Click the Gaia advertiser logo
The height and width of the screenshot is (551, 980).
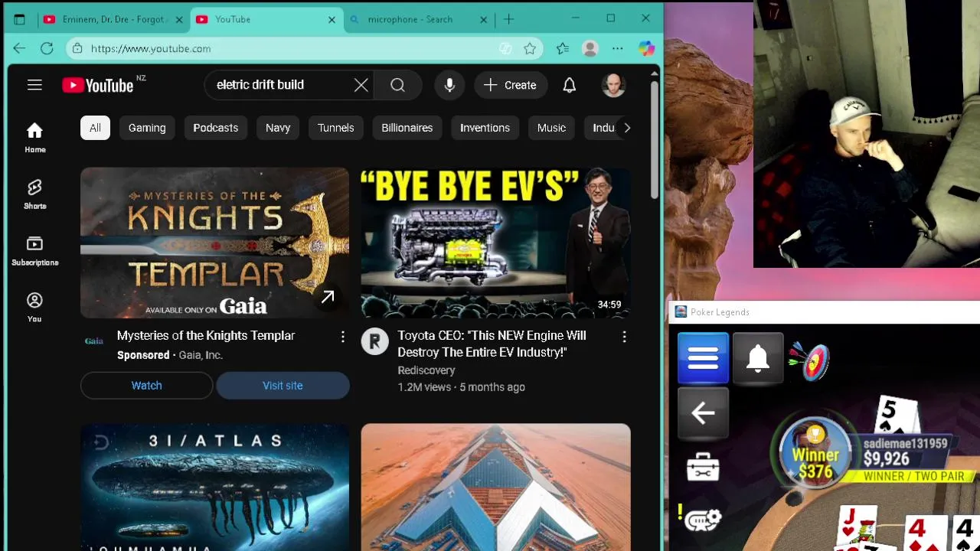94,341
